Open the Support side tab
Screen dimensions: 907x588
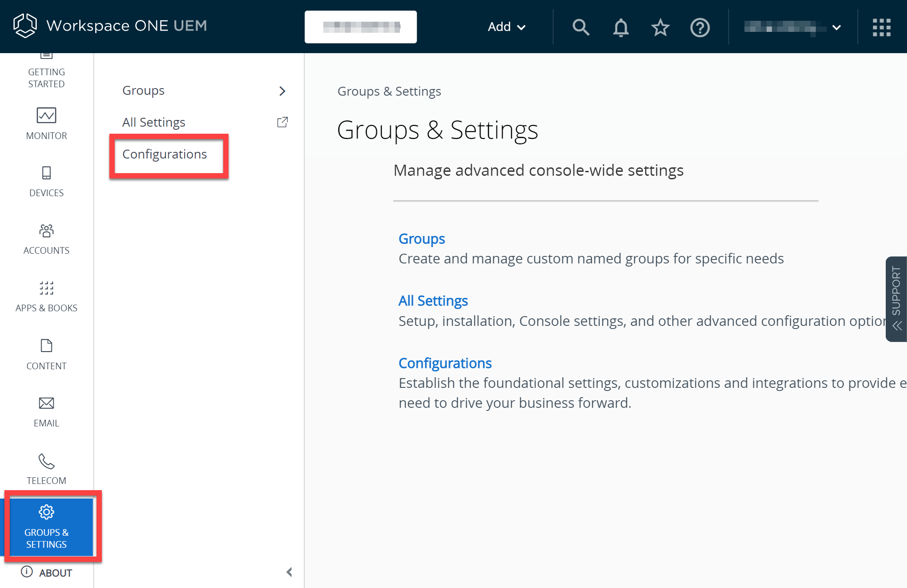click(896, 299)
